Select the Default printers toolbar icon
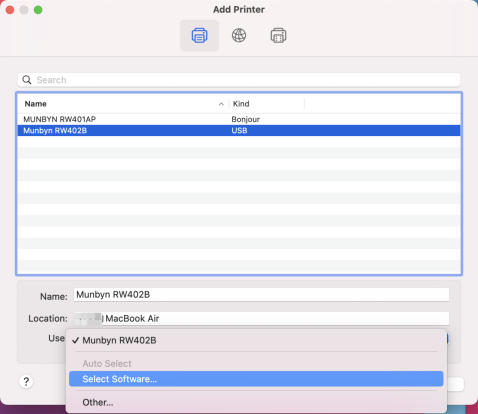This screenshot has width=478, height=414. [199, 35]
